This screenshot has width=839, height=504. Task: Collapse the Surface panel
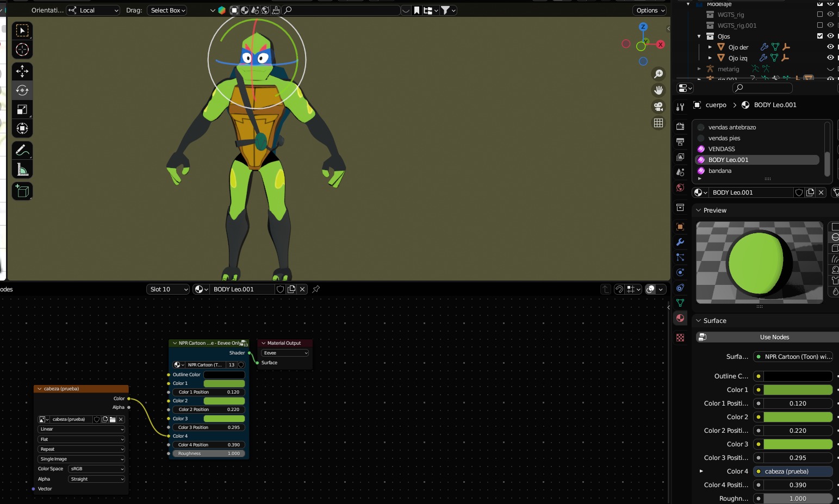tap(699, 321)
